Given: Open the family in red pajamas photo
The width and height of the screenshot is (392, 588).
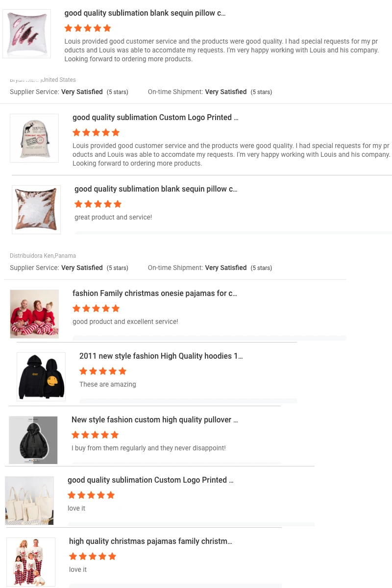Looking at the screenshot, I should [x=34, y=314].
